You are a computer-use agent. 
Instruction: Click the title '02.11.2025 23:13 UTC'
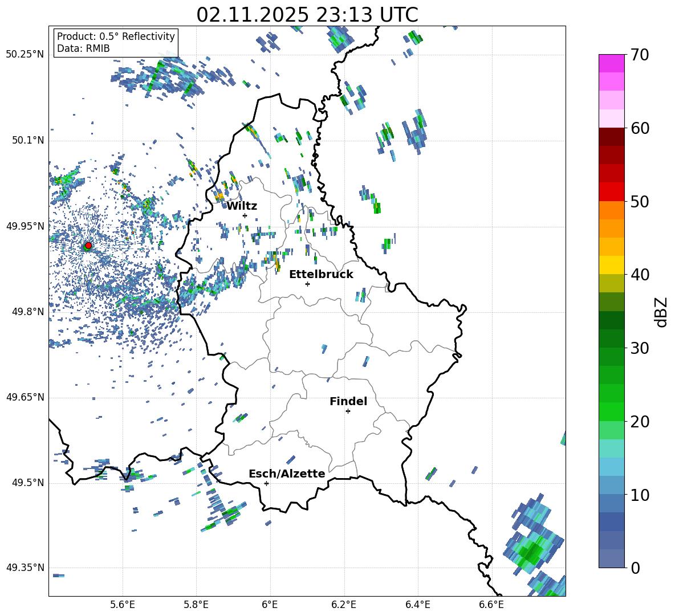tap(307, 15)
